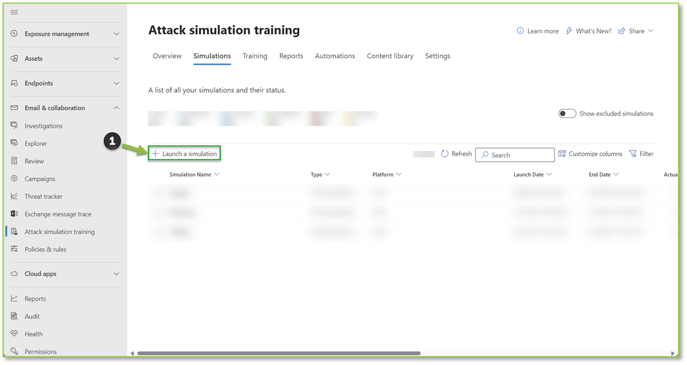The image size is (687, 365).
Task: Click the Customize columns icon
Action: 562,154
